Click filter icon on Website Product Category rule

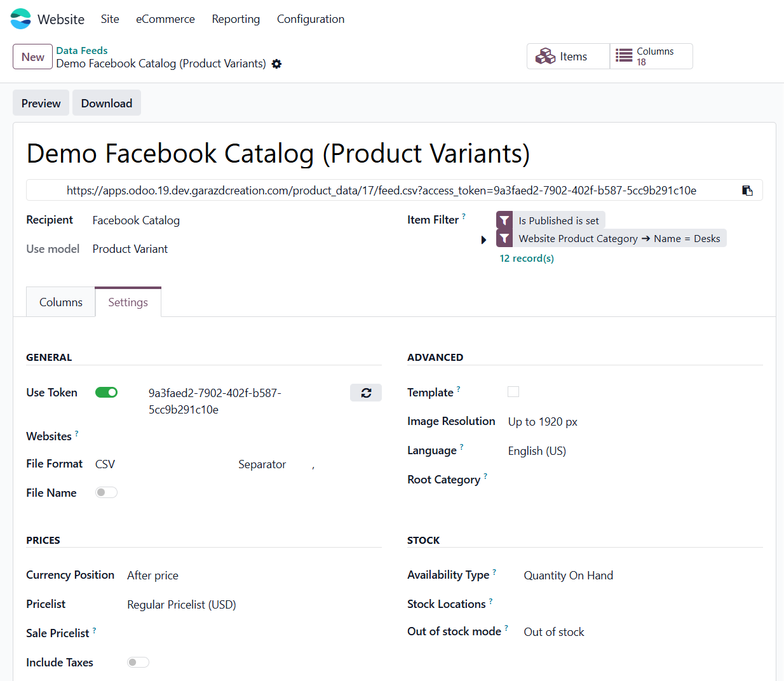tap(504, 239)
